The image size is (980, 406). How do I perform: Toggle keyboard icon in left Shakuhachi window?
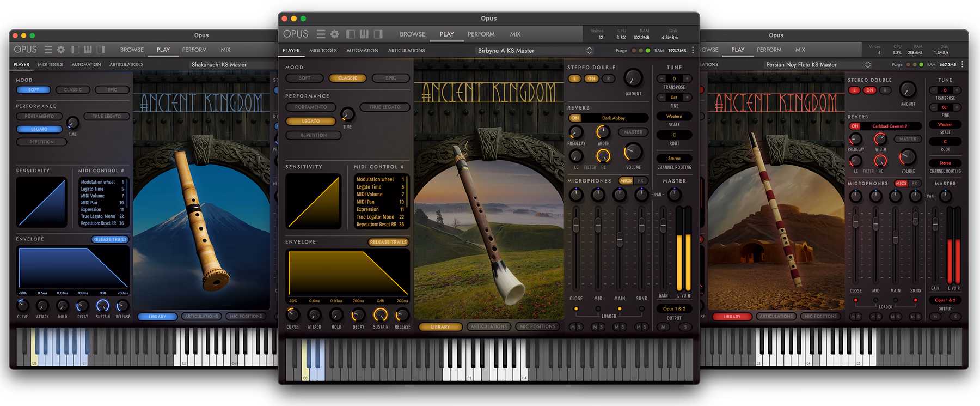(88, 50)
